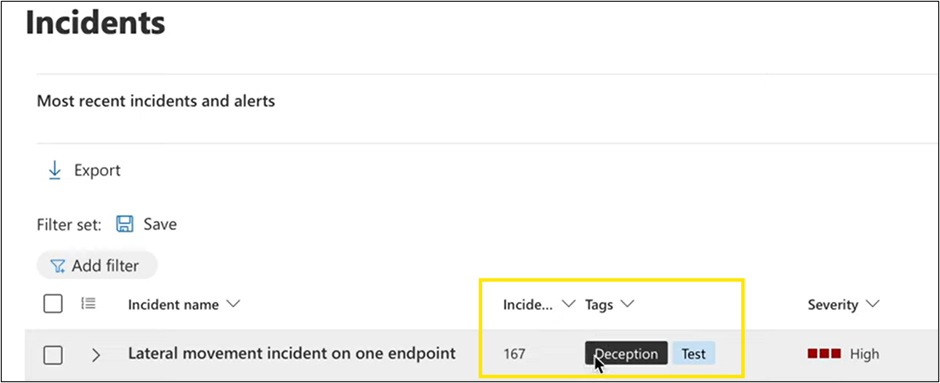Open the Incident name column sort chevron
The height and width of the screenshot is (383, 940).
click(233, 304)
